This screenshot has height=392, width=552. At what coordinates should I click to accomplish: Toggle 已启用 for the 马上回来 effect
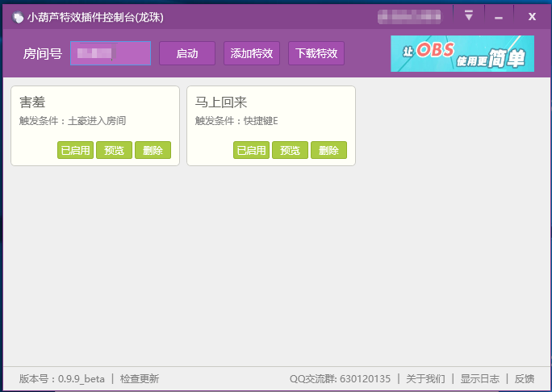pos(251,150)
